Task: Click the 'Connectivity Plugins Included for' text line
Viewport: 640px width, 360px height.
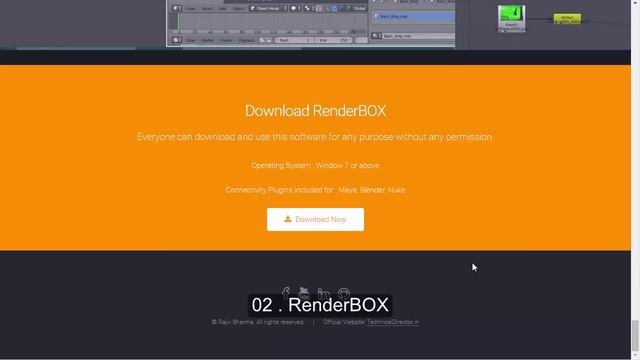Action: click(x=315, y=190)
